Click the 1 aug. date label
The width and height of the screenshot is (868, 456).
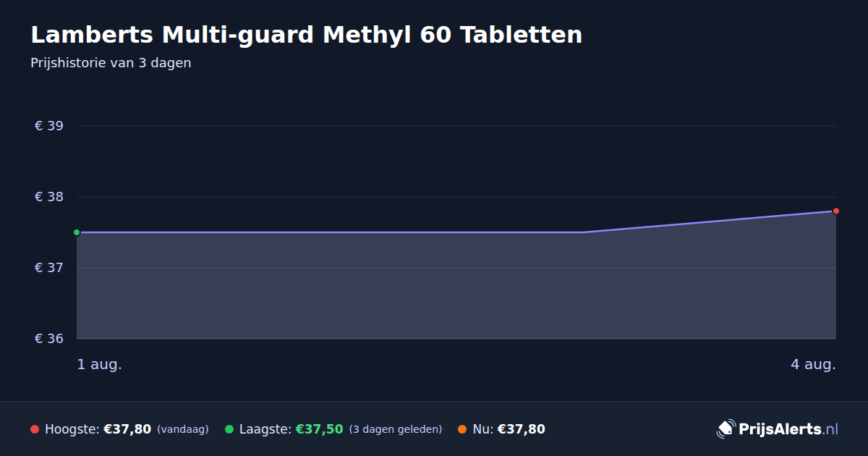100,365
